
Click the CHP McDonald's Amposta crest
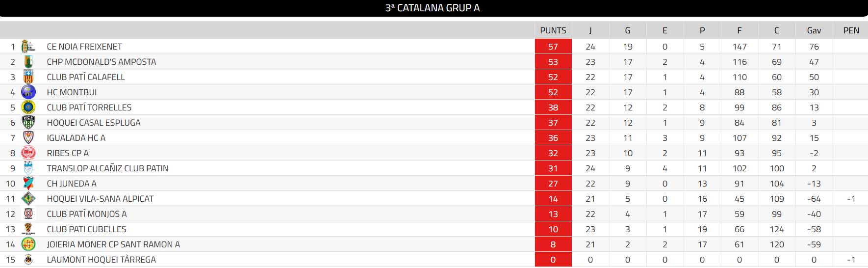click(28, 62)
